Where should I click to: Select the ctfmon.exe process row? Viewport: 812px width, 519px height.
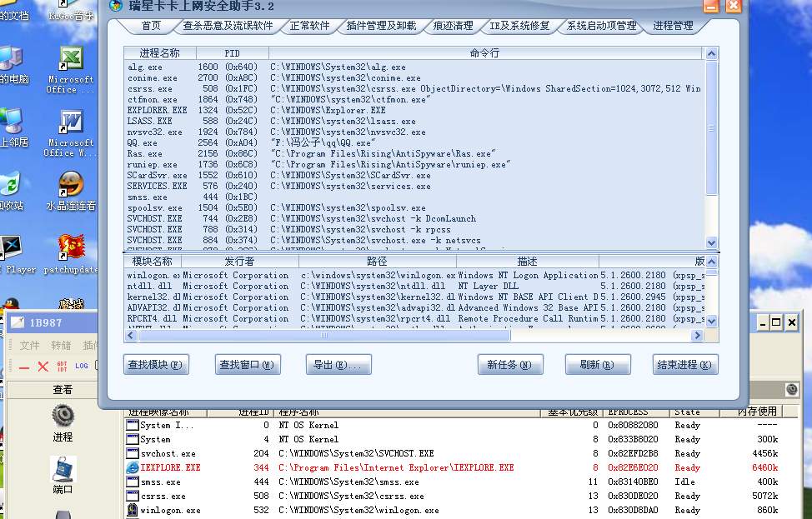414,99
